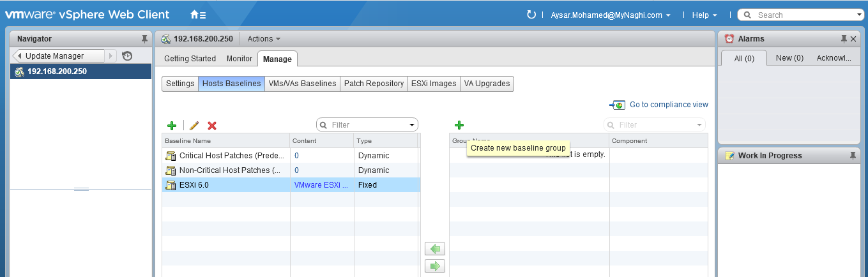Click the green plus to add host baseline
The width and height of the screenshot is (868, 277).
(x=171, y=126)
